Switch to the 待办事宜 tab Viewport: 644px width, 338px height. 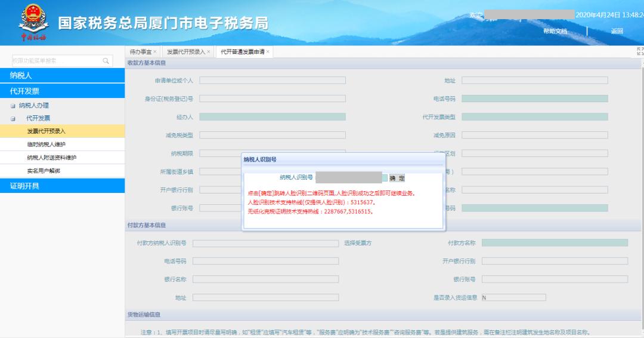coord(141,52)
